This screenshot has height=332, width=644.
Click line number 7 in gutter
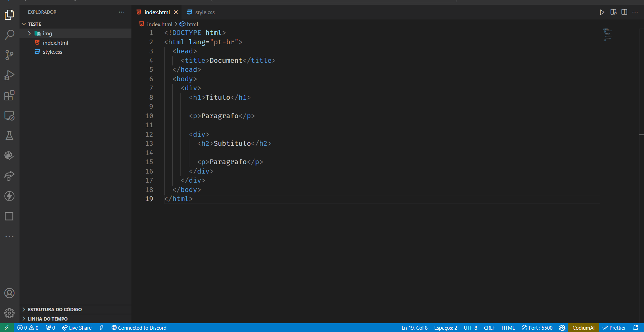point(151,88)
